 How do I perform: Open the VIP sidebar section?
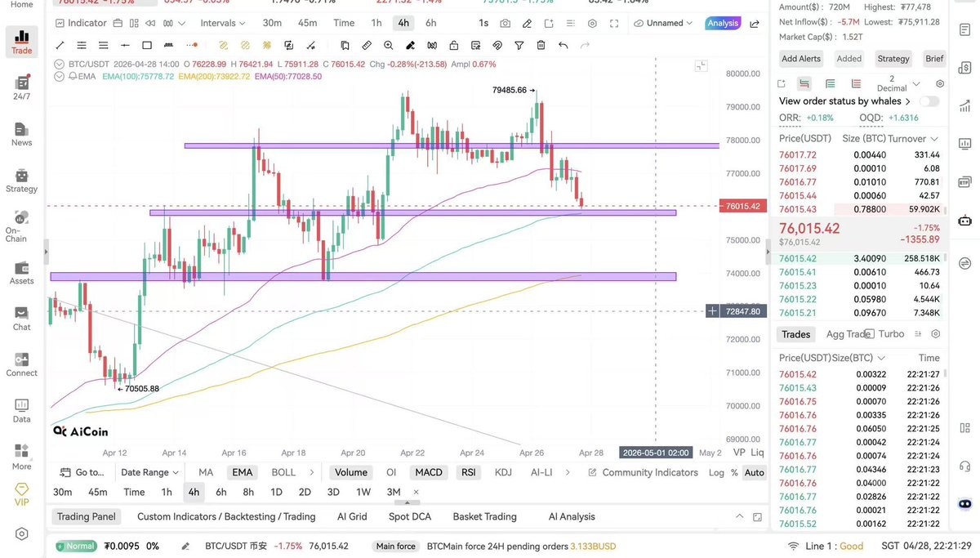pyautogui.click(x=22, y=494)
